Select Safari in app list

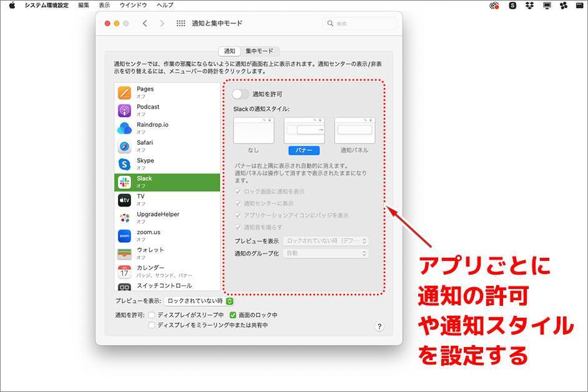(x=167, y=146)
